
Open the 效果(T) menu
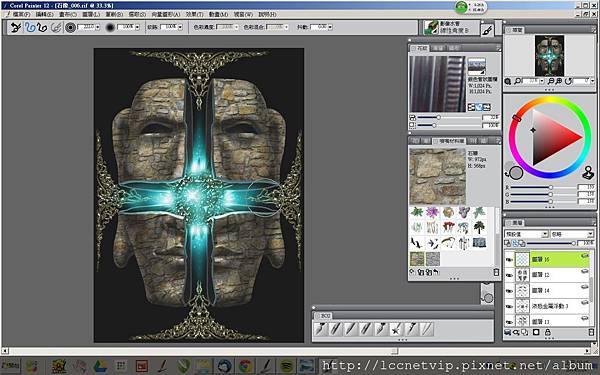coord(194,14)
